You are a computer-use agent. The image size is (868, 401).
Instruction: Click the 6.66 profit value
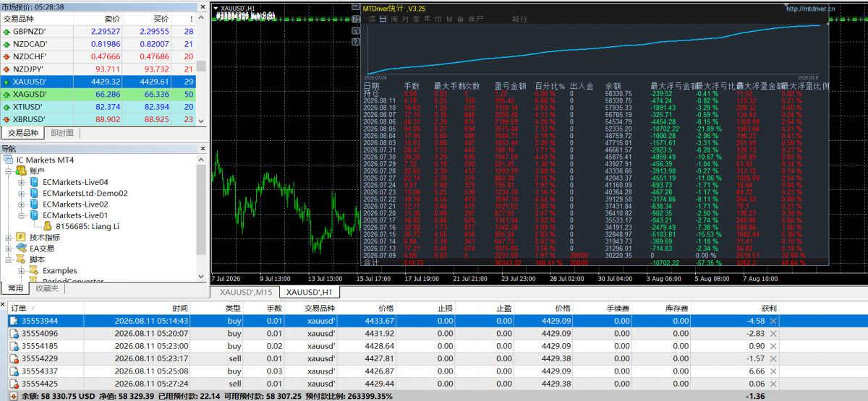tap(755, 371)
